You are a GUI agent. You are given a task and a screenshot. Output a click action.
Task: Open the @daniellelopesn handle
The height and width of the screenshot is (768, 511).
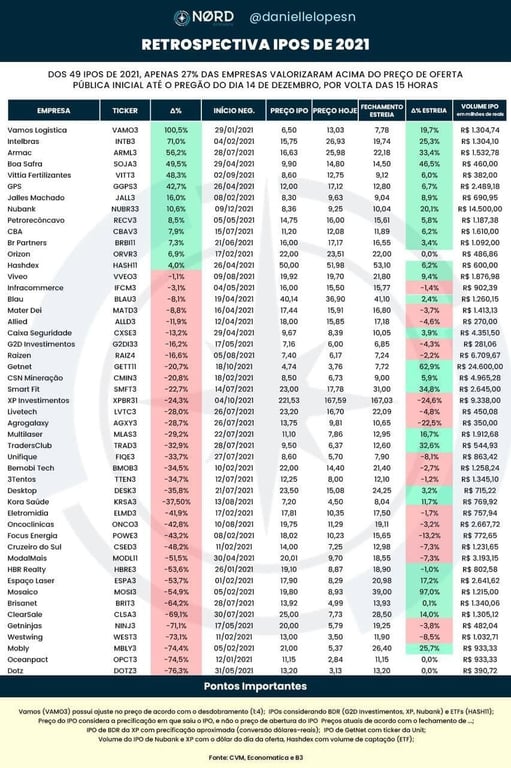click(x=302, y=17)
